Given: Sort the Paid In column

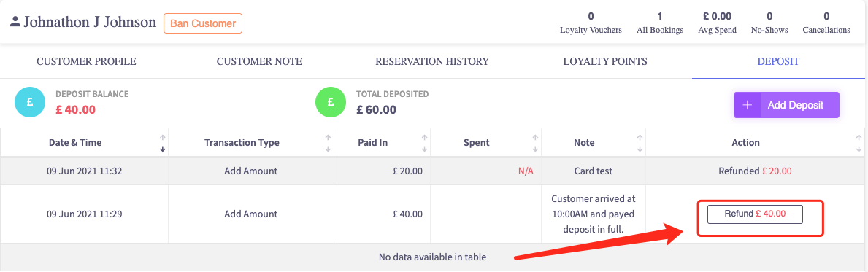Looking at the screenshot, I should 424,143.
